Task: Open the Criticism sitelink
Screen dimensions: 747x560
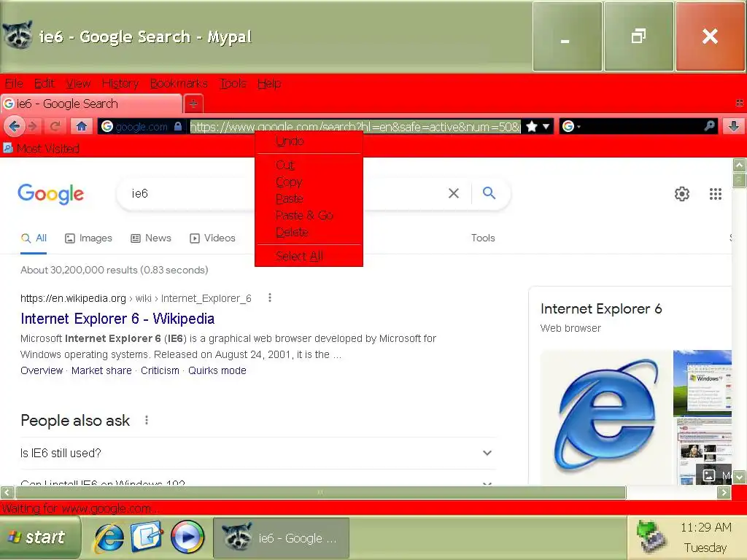Action: pyautogui.click(x=160, y=370)
